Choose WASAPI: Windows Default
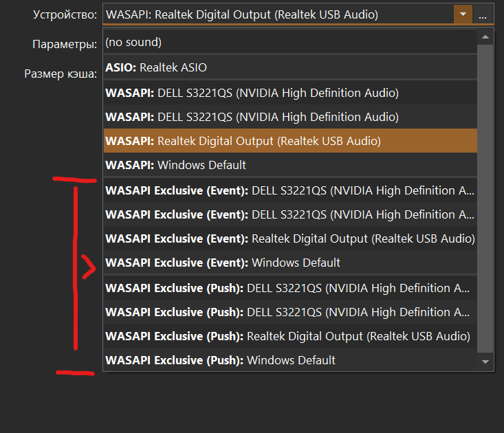 pyautogui.click(x=290, y=165)
